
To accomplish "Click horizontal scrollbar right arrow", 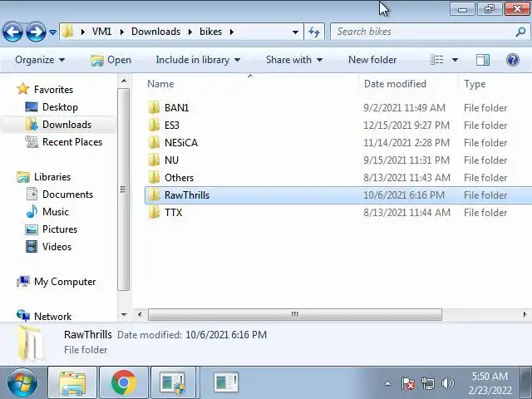I will click(x=525, y=314).
